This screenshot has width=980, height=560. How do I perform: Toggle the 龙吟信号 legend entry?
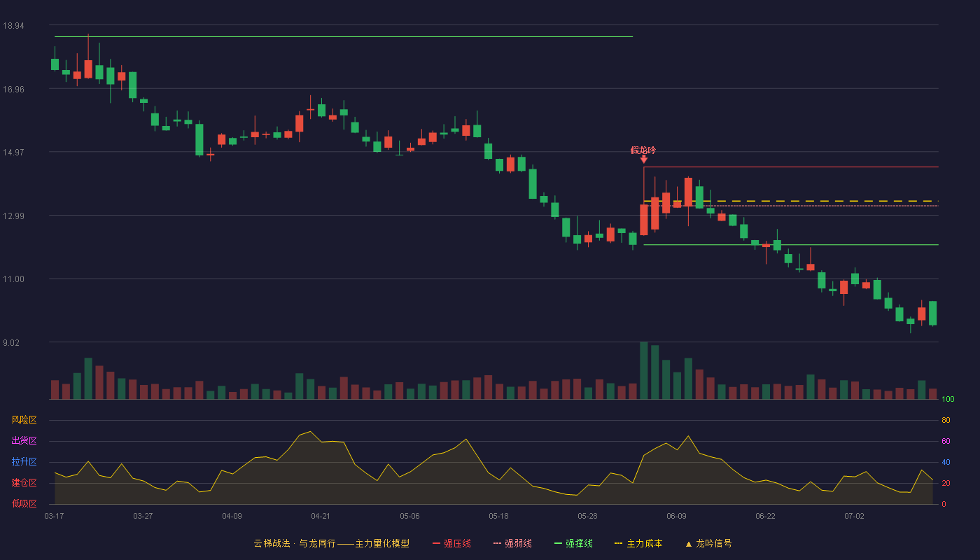(x=708, y=543)
